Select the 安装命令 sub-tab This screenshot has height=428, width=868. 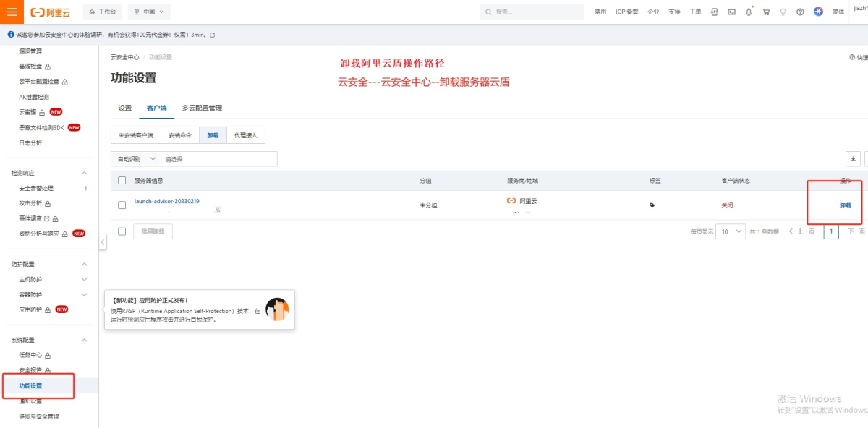[180, 135]
